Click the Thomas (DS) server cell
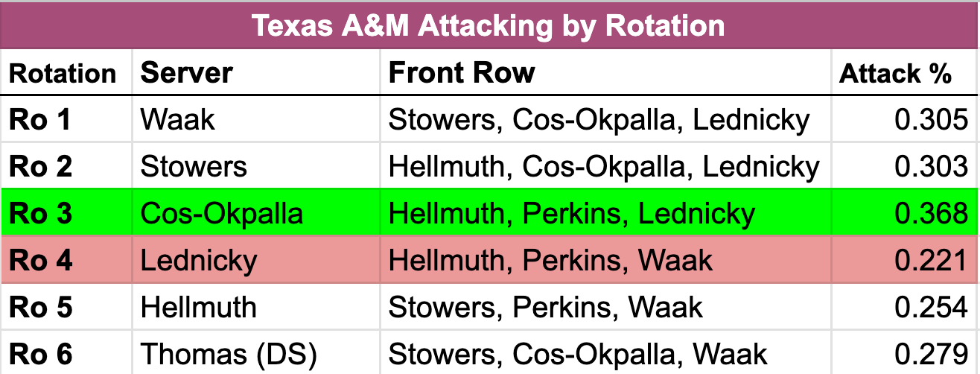This screenshot has height=374, width=980. point(228,353)
